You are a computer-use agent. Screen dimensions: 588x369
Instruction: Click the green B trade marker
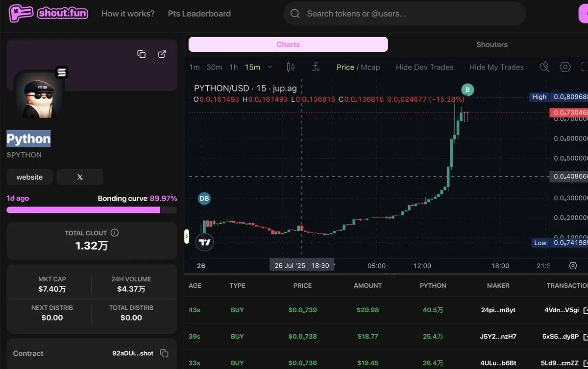[467, 90]
